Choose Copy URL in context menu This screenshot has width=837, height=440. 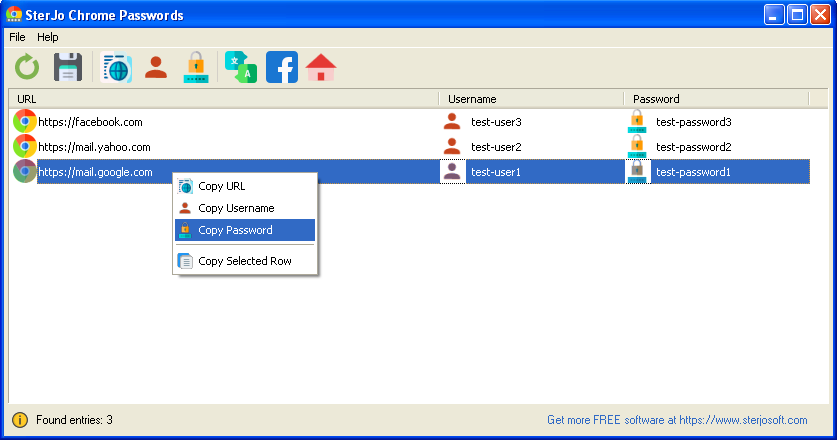[x=245, y=186]
